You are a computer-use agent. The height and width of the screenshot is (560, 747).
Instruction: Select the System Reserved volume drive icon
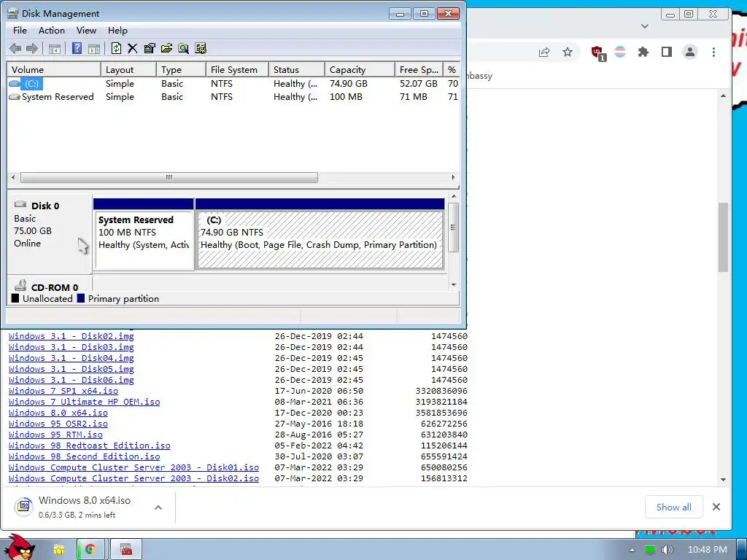[x=15, y=97]
